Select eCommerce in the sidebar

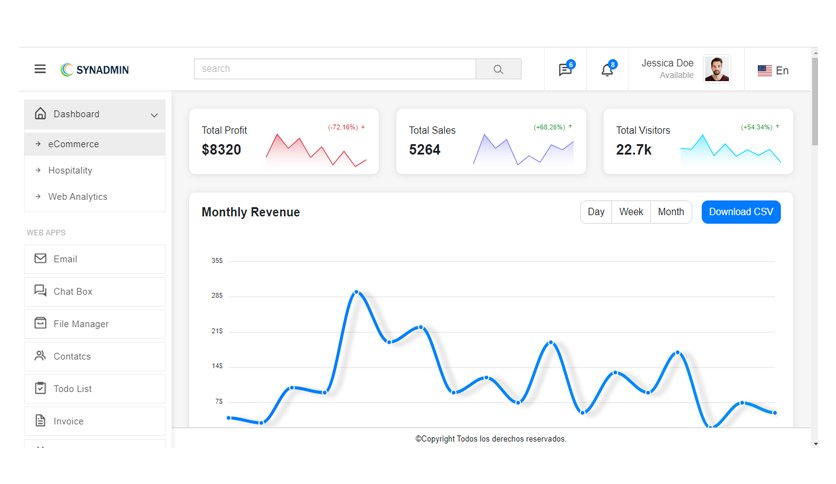click(95, 144)
